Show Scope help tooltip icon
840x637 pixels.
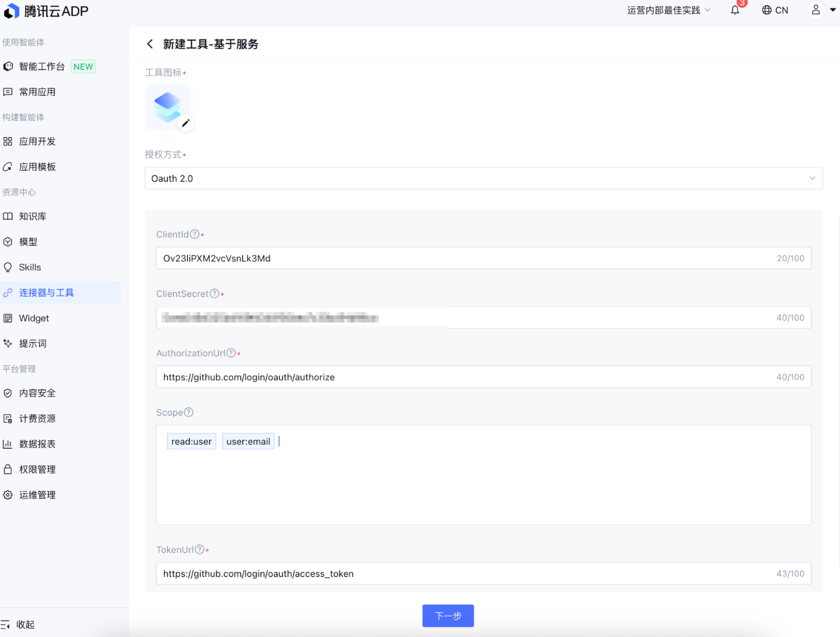189,413
